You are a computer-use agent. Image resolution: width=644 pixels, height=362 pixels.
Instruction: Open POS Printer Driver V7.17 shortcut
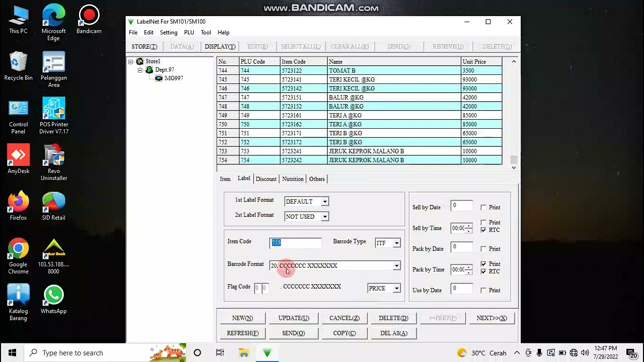coord(53,117)
